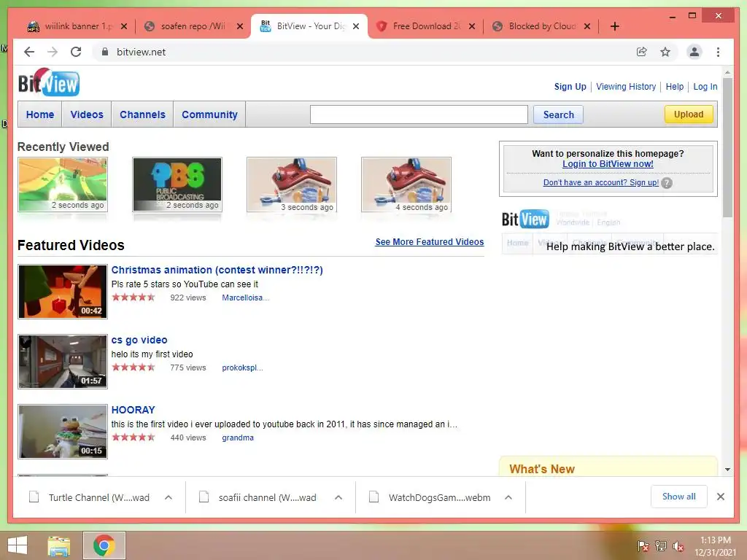Open recently viewed thumbnail from 4 seconds ago
Viewport: 747px width, 560px height.
click(x=406, y=184)
